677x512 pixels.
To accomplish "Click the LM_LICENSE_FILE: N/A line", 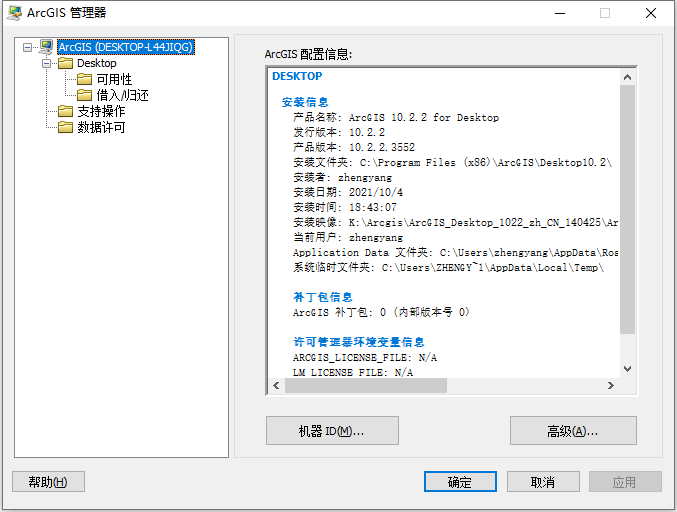I will 353,372.
